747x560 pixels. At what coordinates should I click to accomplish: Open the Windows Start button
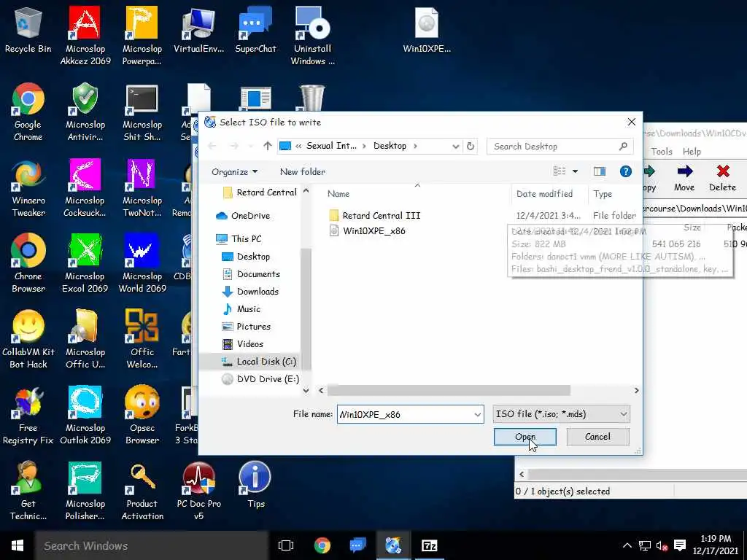18,545
